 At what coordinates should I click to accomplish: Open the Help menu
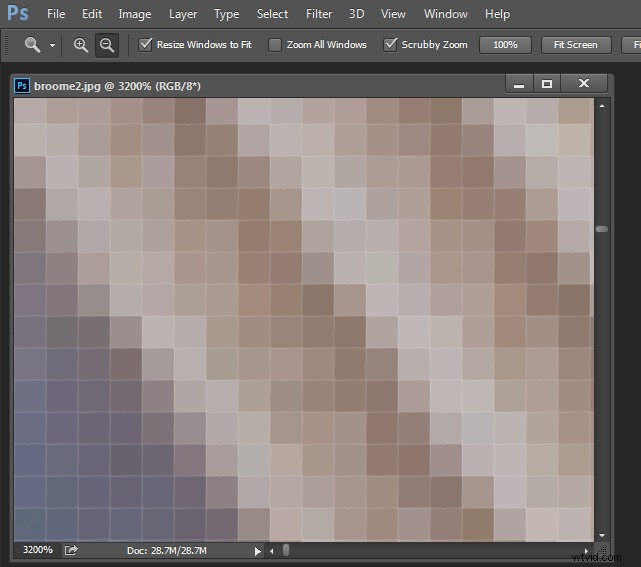tap(498, 14)
